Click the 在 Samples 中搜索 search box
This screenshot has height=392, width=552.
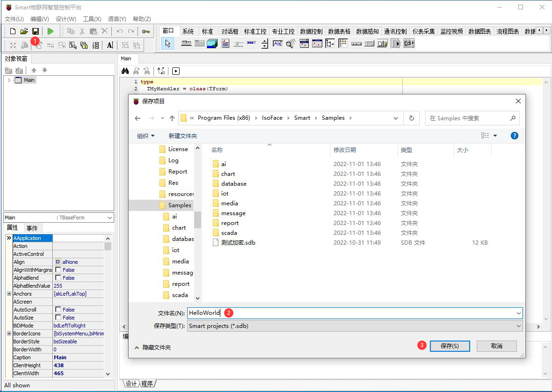click(472, 118)
